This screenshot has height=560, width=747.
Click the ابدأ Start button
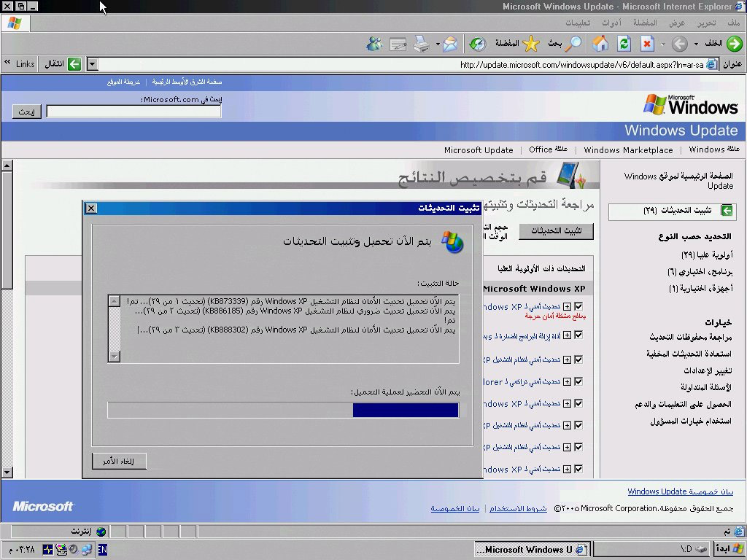tap(729, 549)
